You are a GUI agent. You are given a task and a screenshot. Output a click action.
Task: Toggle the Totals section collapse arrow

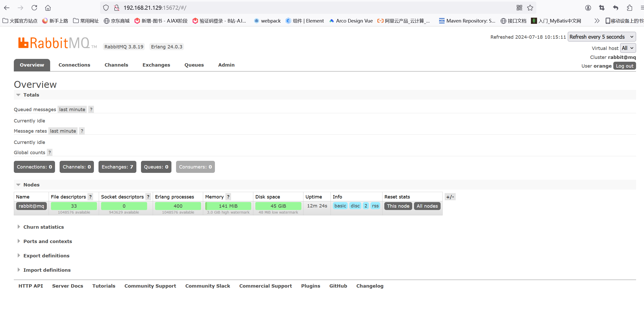point(18,94)
